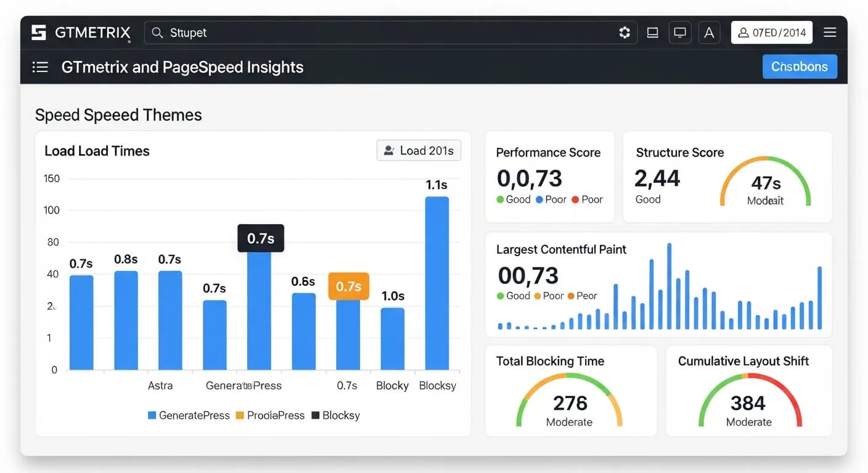Click the Astra axis label
This screenshot has height=473, width=868.
[160, 386]
